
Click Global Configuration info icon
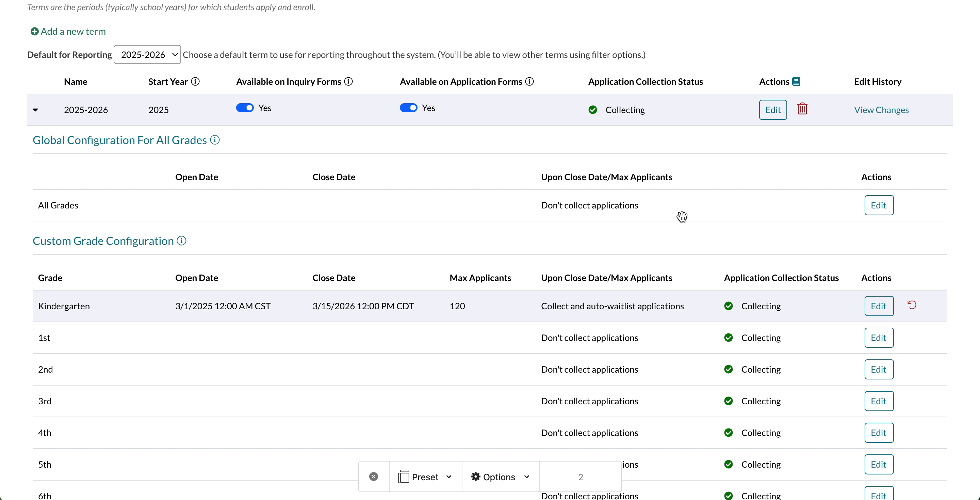(215, 140)
